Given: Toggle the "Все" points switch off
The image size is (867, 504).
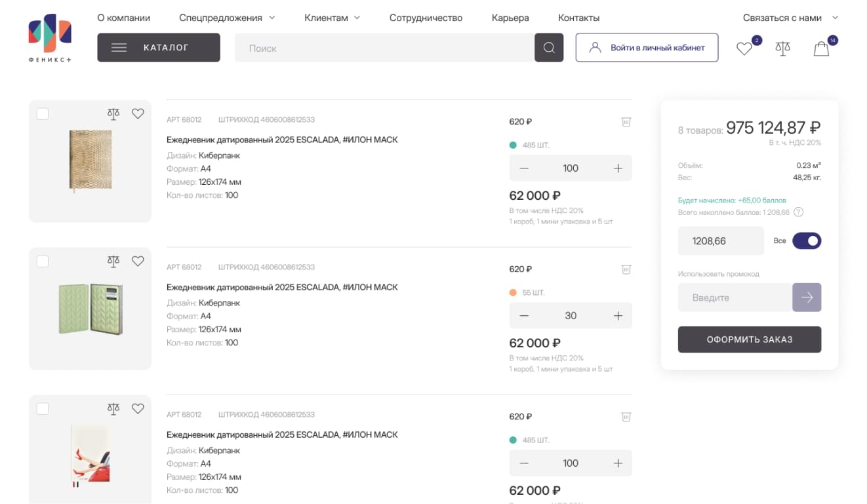Looking at the screenshot, I should 807,241.
